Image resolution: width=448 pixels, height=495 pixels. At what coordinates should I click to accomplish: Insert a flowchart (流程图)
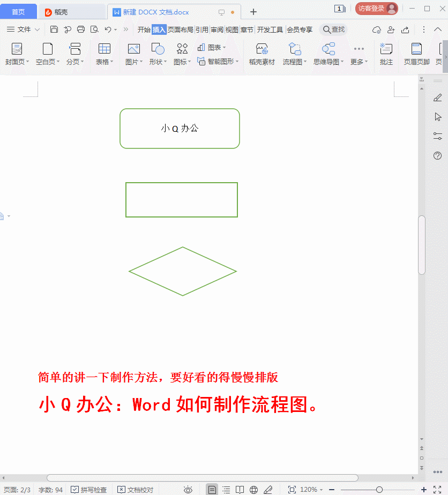pyautogui.click(x=295, y=54)
